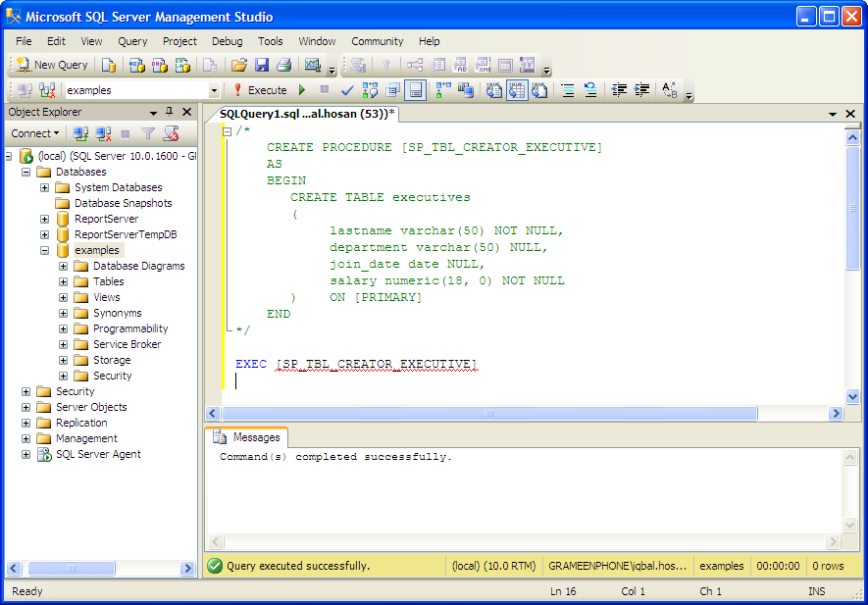Open the Edit menu
The width and height of the screenshot is (868, 605).
point(56,41)
